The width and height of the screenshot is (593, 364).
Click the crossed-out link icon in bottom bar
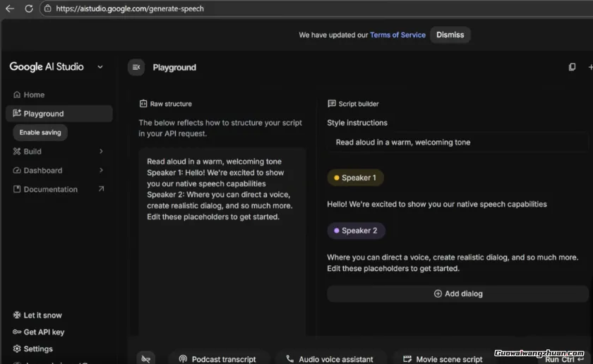coord(146,358)
